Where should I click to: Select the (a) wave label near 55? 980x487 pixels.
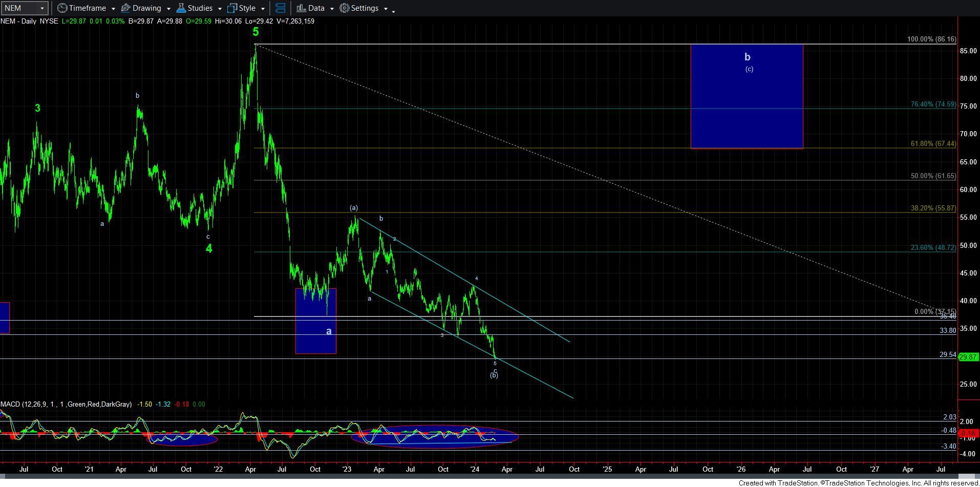(x=354, y=207)
